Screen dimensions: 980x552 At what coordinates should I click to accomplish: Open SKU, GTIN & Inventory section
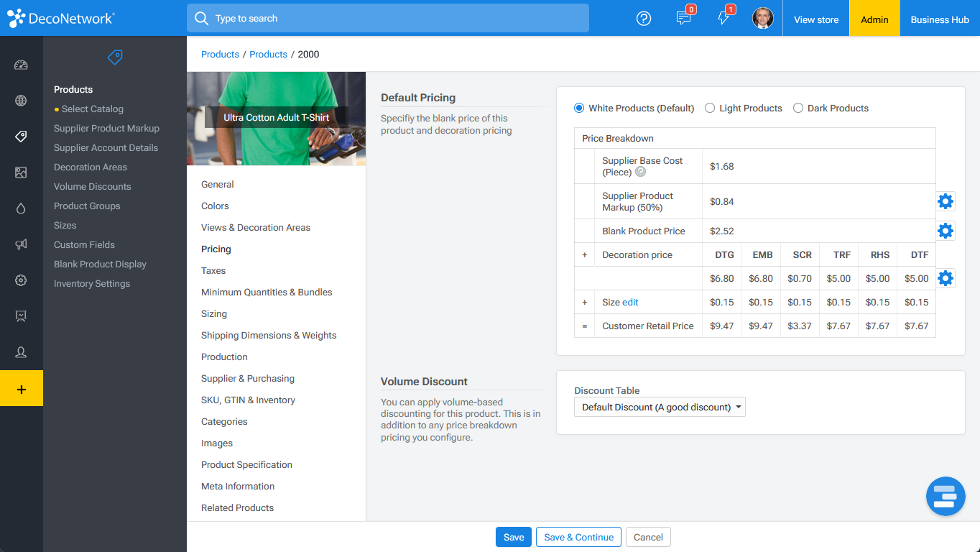[x=248, y=400]
